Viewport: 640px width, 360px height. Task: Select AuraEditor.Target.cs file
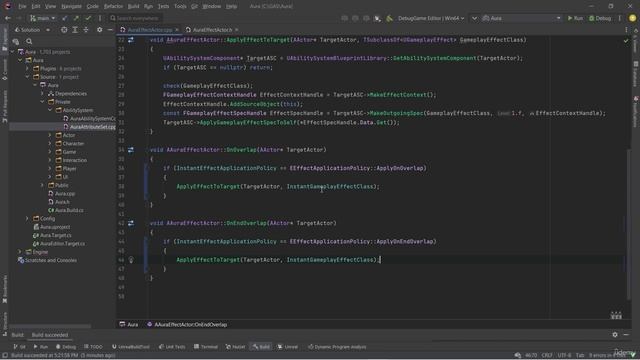[59, 244]
